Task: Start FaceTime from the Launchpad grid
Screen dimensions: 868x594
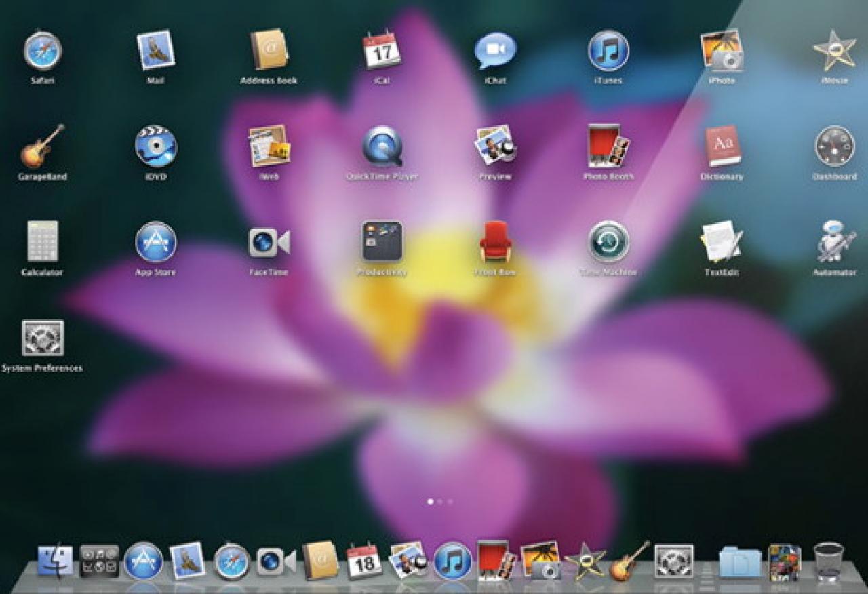Action: coord(269,242)
